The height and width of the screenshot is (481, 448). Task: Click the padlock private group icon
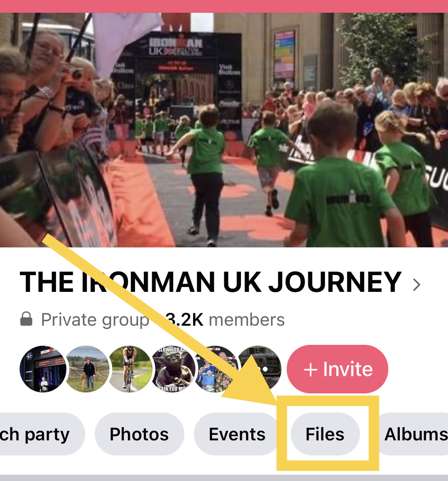[26, 319]
